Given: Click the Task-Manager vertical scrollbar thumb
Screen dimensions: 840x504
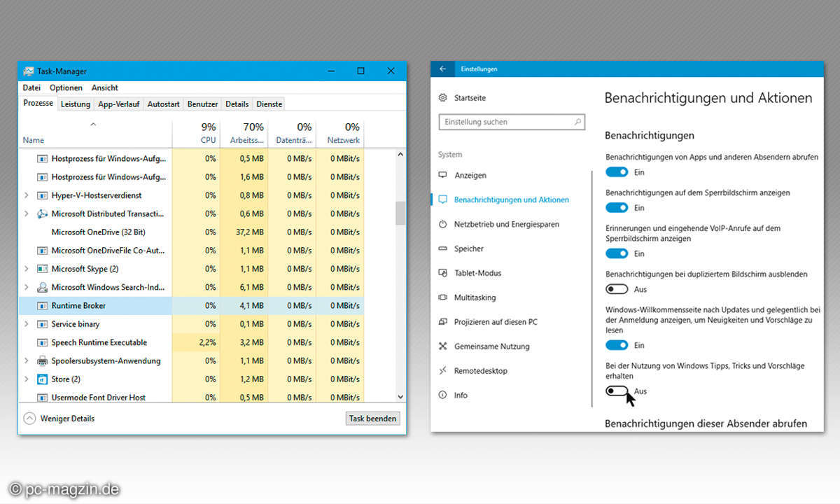Looking at the screenshot, I should [400, 213].
